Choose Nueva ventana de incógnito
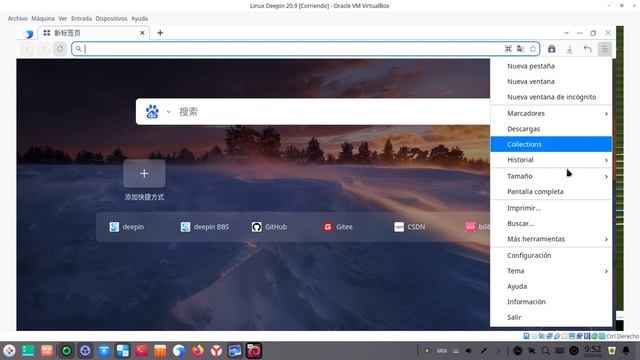This screenshot has height=360, width=640. 551,97
